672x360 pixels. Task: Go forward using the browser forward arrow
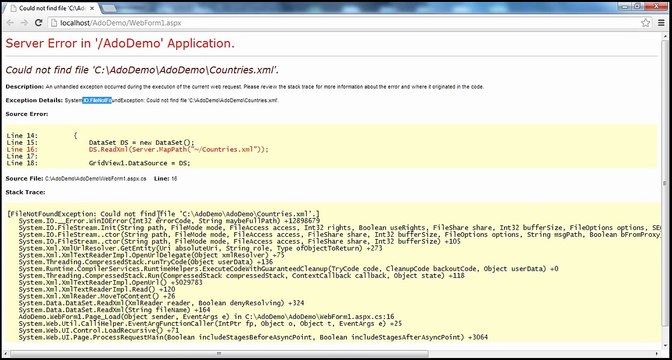(x=24, y=23)
